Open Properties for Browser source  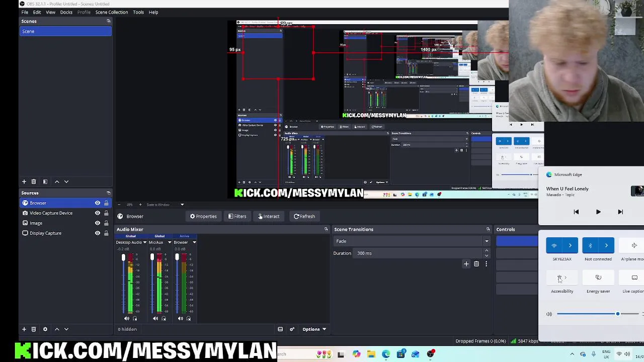coord(203,216)
